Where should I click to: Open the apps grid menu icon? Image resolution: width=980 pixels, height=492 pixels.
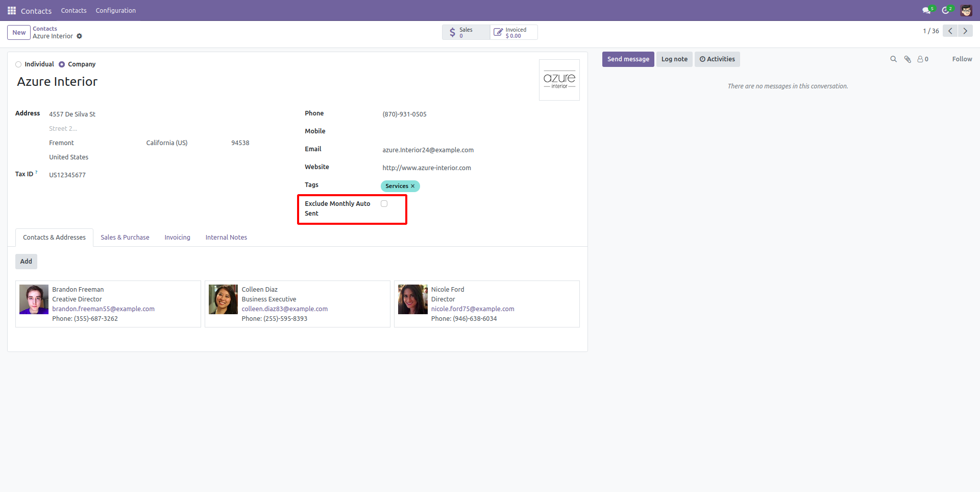[12, 11]
